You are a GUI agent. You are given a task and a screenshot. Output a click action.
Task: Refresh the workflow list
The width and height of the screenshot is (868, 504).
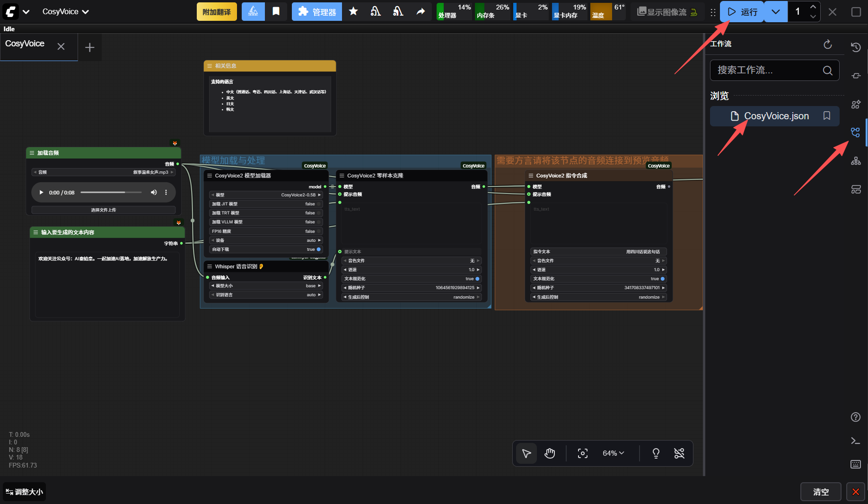(x=827, y=44)
